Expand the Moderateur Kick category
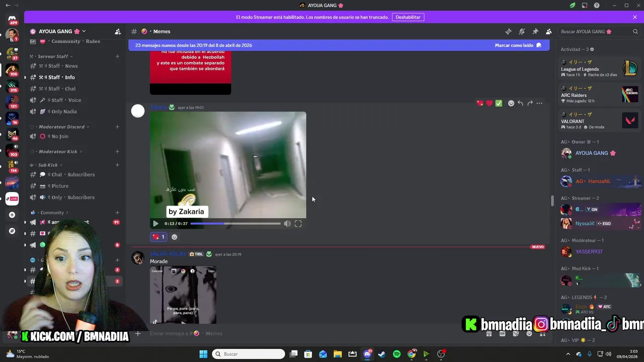 58,151
